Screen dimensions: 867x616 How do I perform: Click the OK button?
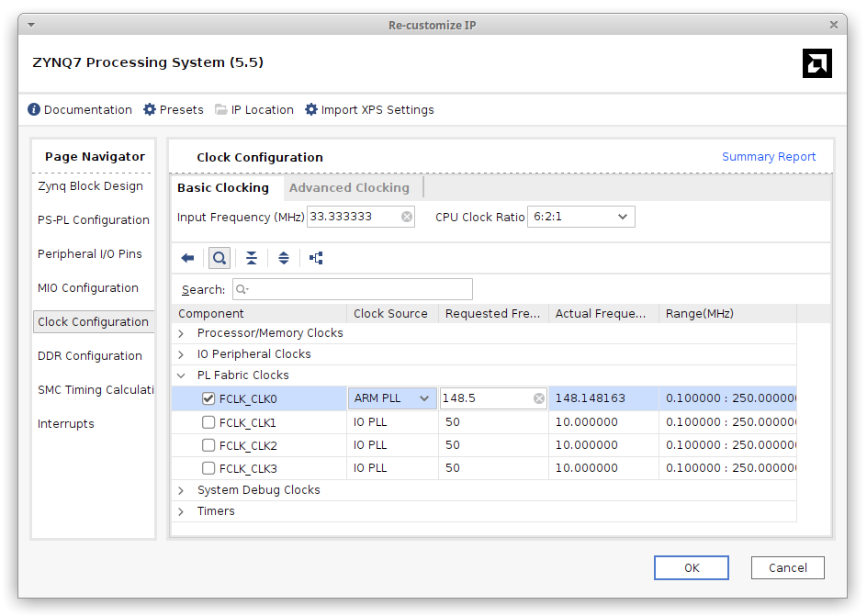pyautogui.click(x=692, y=567)
